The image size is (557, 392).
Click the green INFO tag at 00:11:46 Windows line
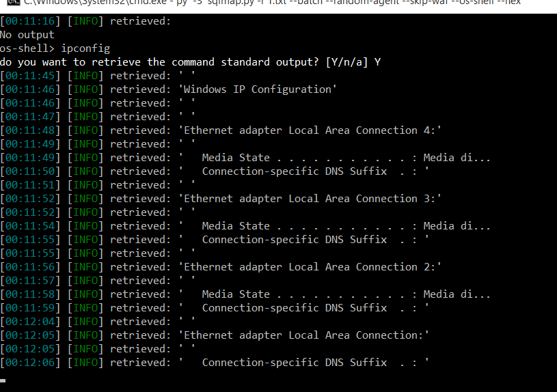[x=85, y=89]
